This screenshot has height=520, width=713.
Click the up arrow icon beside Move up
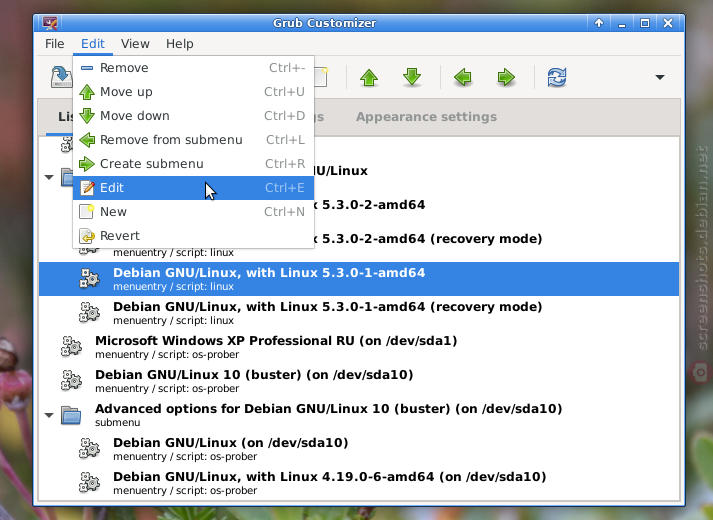(86, 92)
